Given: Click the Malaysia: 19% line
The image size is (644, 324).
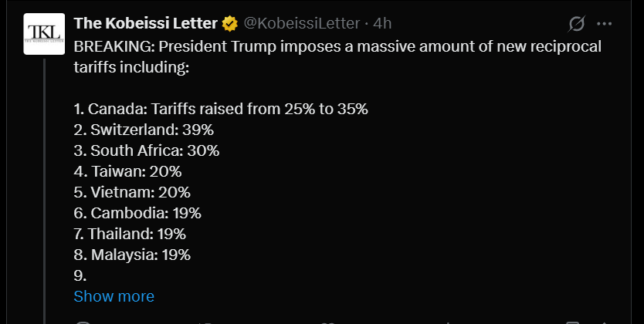Looking at the screenshot, I should pos(132,255).
